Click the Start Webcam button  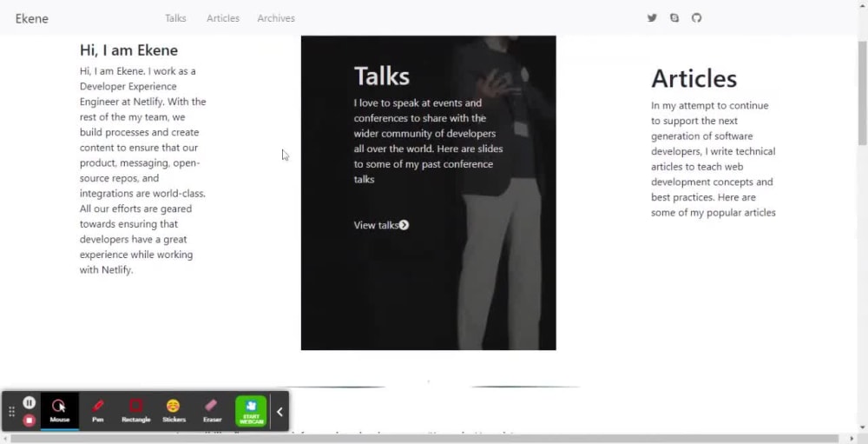251,411
